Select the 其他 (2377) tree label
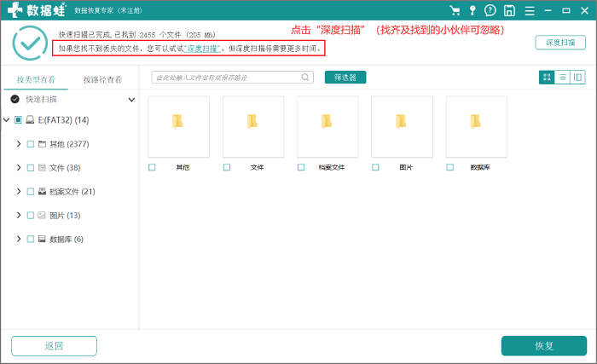Image resolution: width=597 pixels, height=364 pixels. [69, 144]
